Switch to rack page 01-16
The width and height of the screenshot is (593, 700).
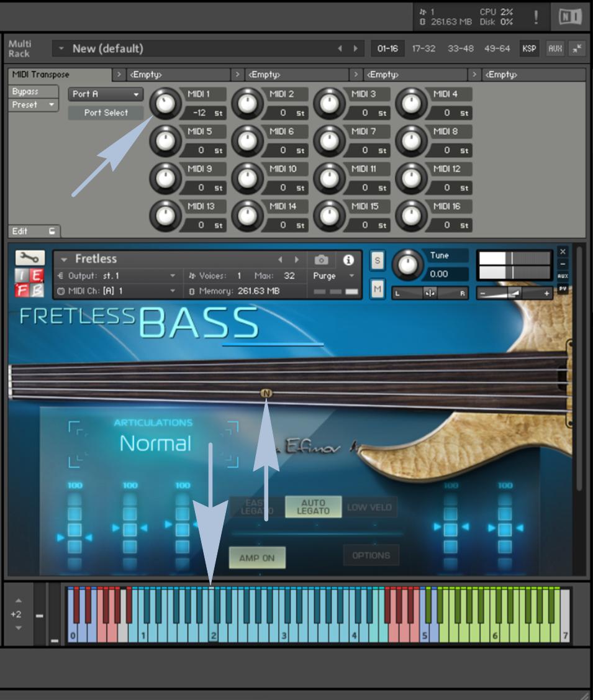pyautogui.click(x=387, y=48)
